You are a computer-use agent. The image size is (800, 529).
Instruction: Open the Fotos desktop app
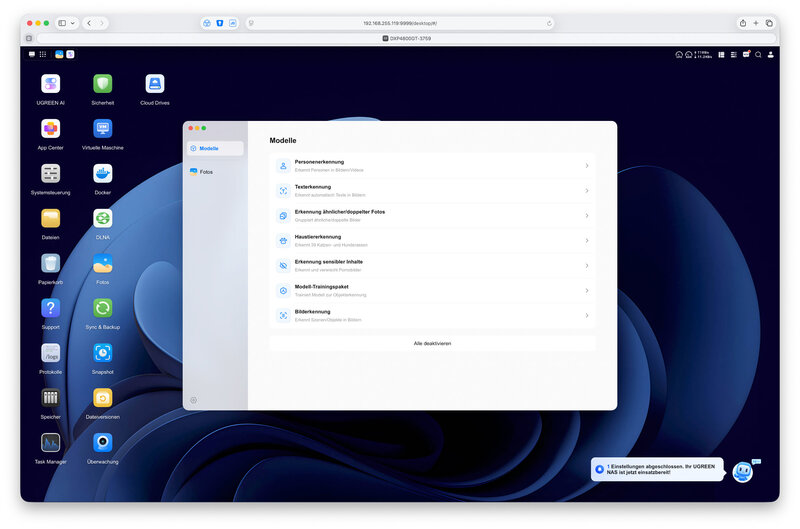(103, 264)
